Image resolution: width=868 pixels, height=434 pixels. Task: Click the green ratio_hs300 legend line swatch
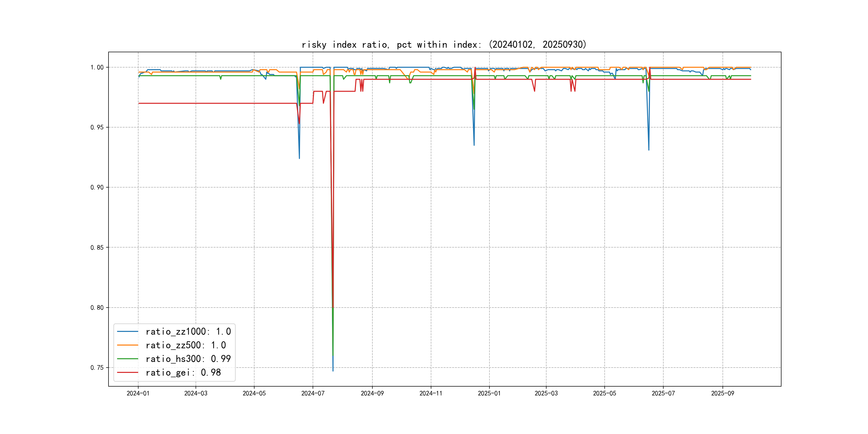[x=127, y=359]
